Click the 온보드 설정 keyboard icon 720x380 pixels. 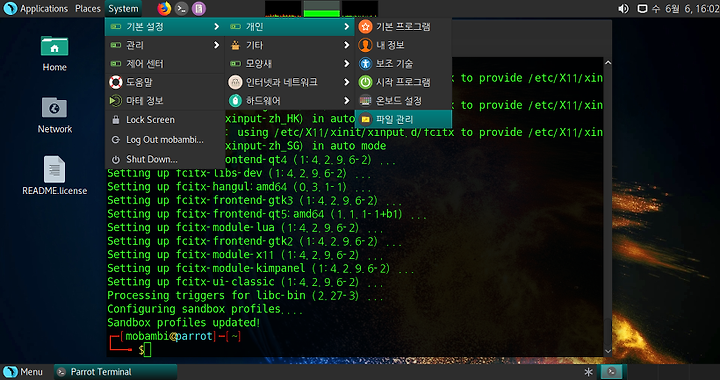[366, 101]
